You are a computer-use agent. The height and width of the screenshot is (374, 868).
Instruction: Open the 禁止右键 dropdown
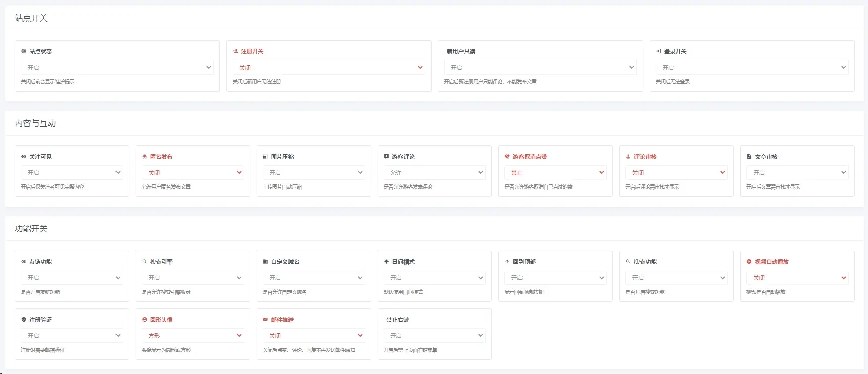tap(435, 335)
